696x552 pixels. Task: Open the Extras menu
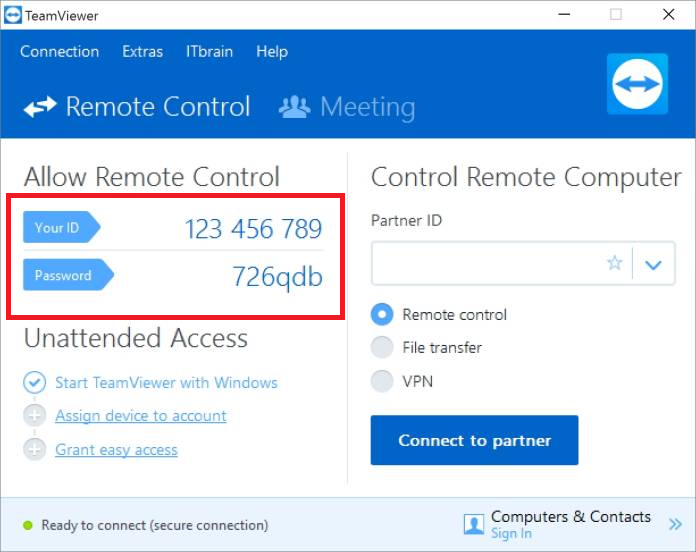click(142, 51)
